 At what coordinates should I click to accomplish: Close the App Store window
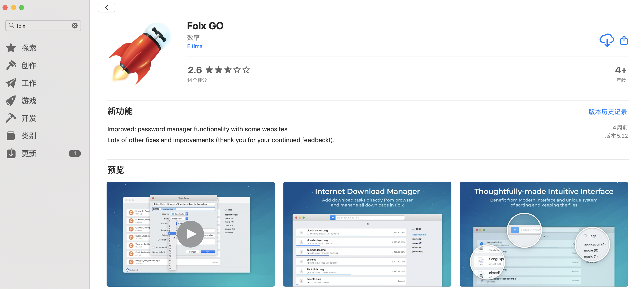[5, 8]
